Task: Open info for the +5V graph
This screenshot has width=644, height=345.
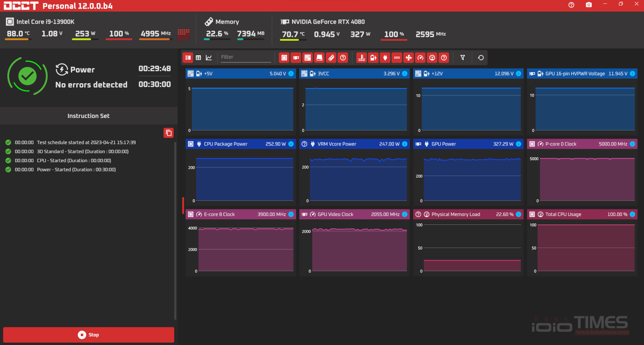Action: (291, 74)
